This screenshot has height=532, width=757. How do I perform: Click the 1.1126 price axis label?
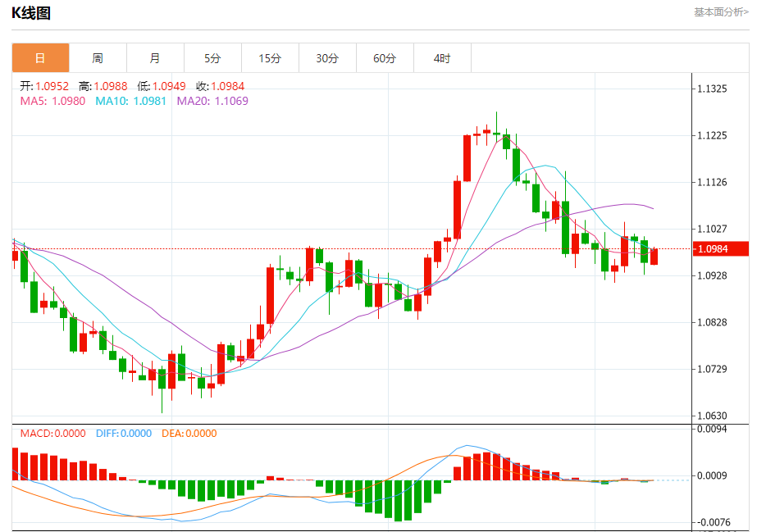click(x=712, y=182)
